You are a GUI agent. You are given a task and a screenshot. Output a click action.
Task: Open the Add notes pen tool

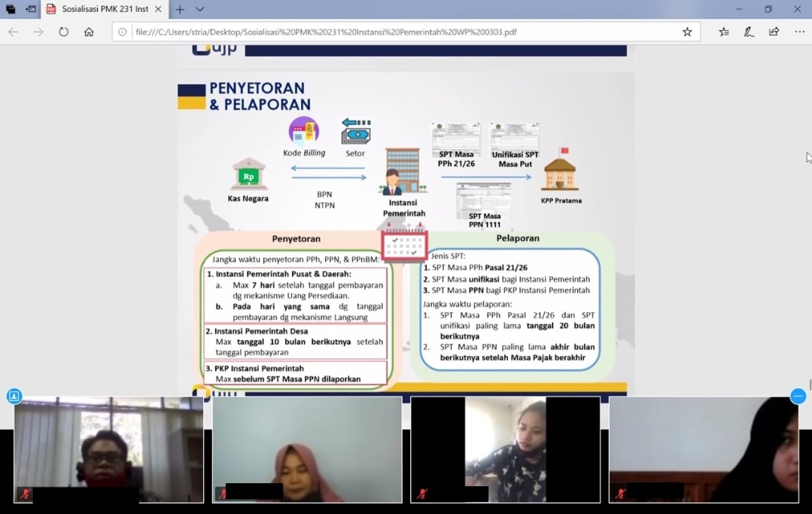pyautogui.click(x=749, y=32)
